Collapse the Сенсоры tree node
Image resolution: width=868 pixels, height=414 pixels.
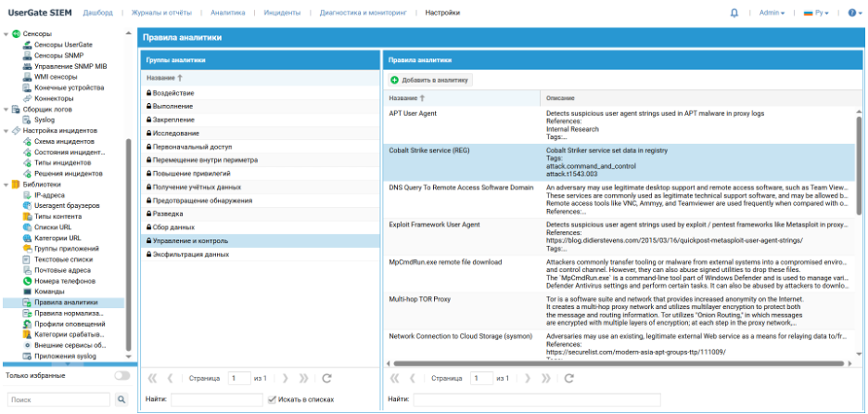pos(6,33)
